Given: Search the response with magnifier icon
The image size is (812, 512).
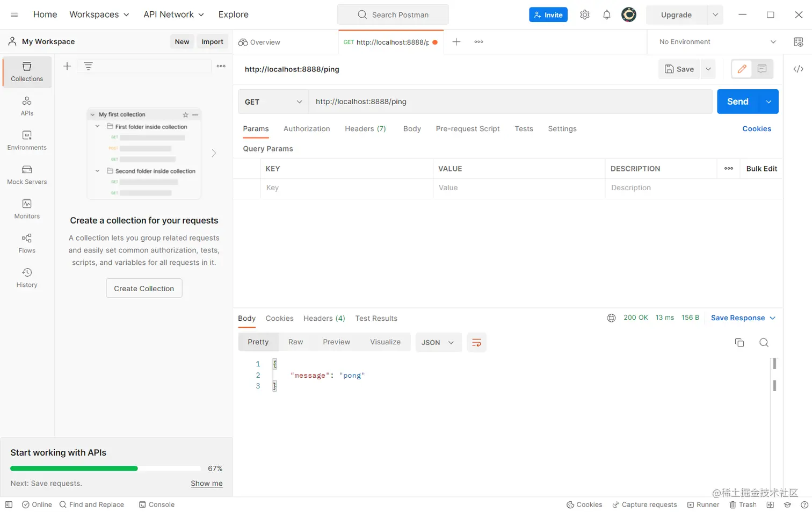Looking at the screenshot, I should tap(764, 343).
